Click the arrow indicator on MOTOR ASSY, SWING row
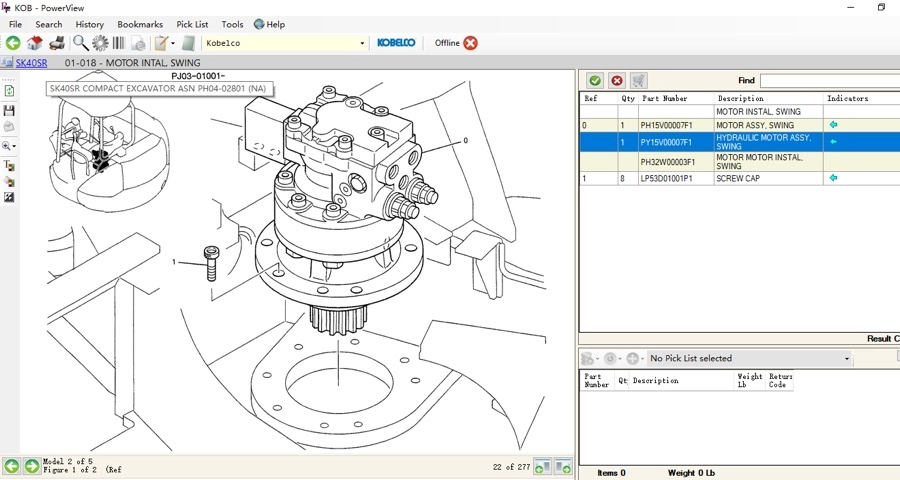 click(833, 125)
